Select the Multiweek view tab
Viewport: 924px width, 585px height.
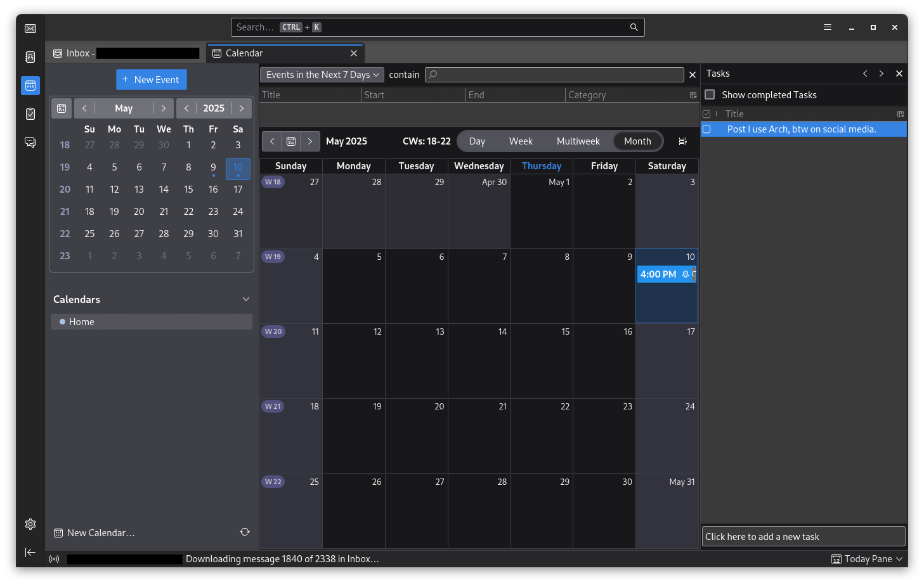coord(578,141)
